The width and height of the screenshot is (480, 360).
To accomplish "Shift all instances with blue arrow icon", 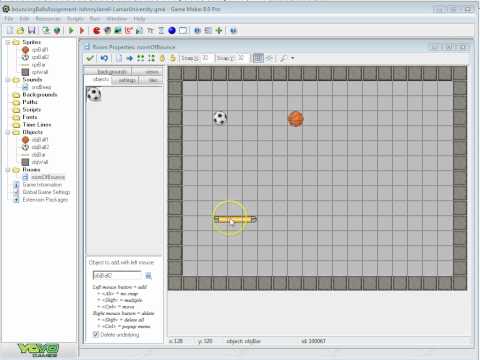I will [130, 58].
